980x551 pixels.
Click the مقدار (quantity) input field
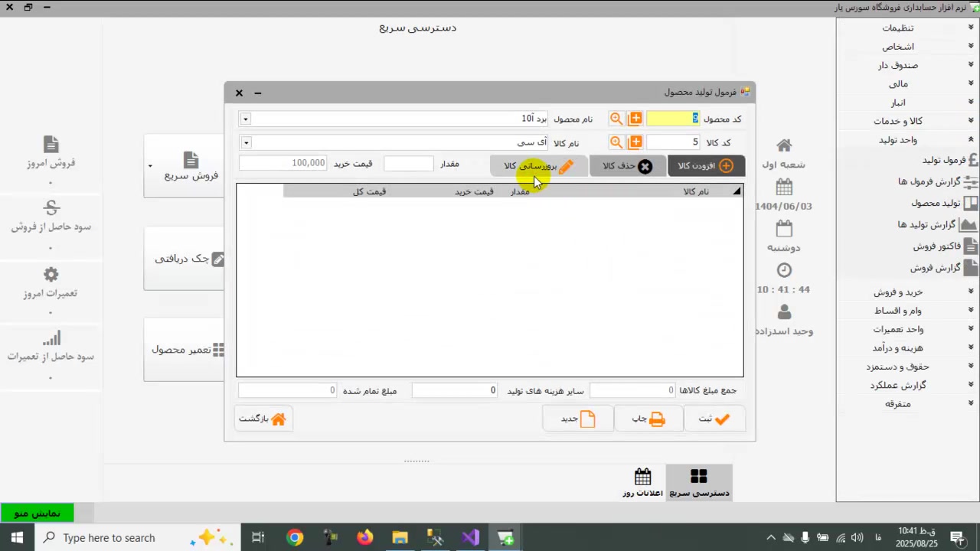point(409,163)
